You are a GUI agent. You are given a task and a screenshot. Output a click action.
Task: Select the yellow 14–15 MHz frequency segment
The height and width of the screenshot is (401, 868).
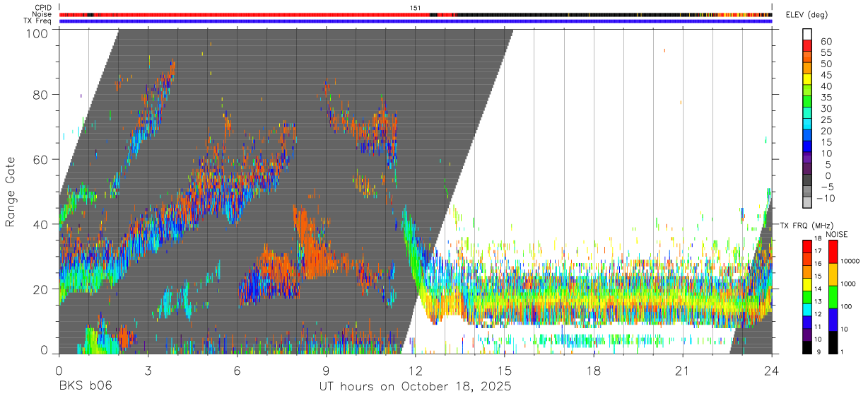coord(807,284)
